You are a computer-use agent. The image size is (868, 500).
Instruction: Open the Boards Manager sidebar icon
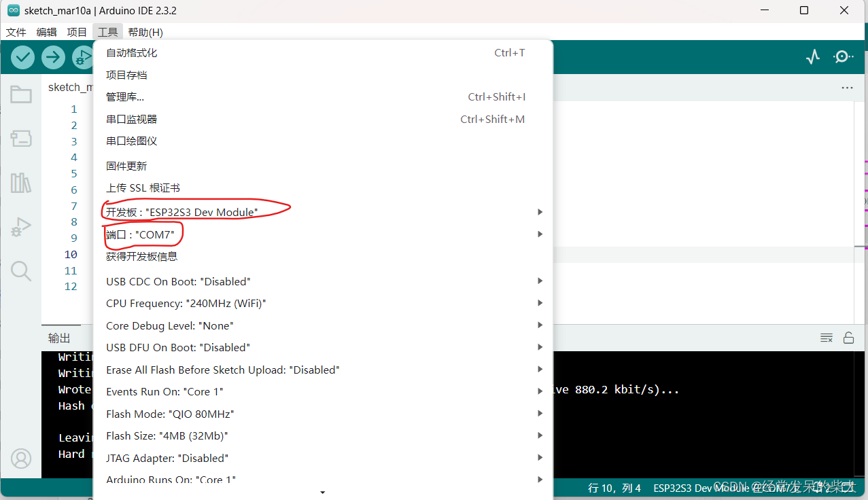[x=21, y=139]
